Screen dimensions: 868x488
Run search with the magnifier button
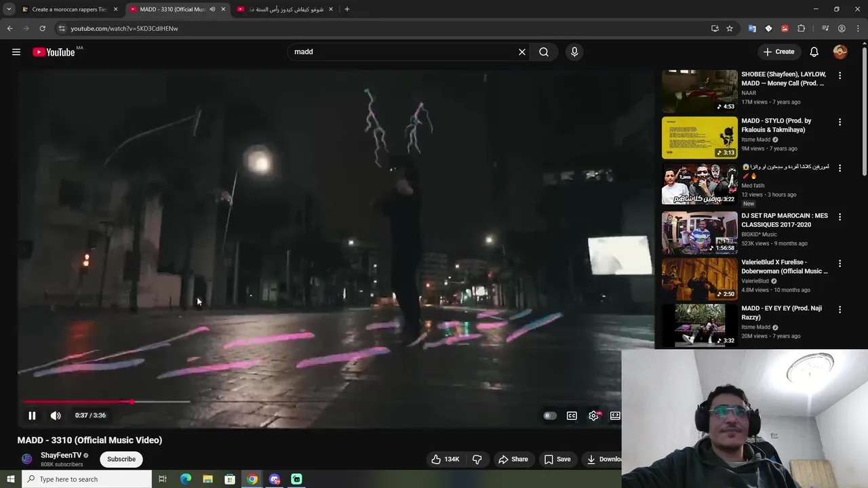coord(544,52)
